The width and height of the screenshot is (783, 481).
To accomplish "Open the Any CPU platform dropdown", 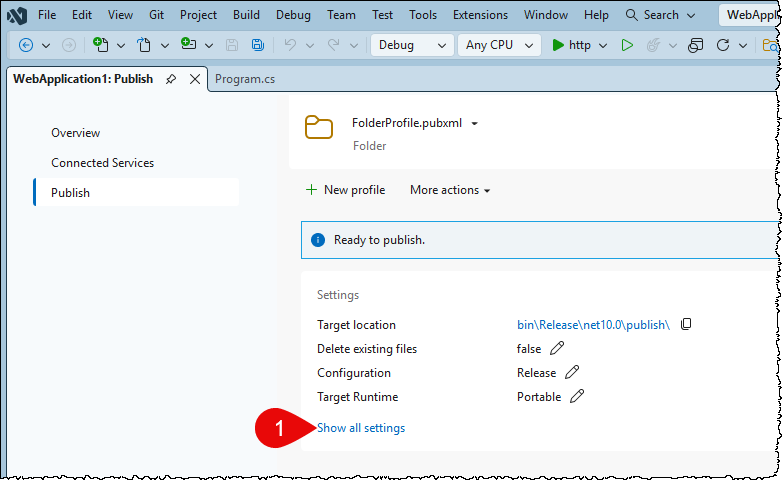I will click(498, 45).
